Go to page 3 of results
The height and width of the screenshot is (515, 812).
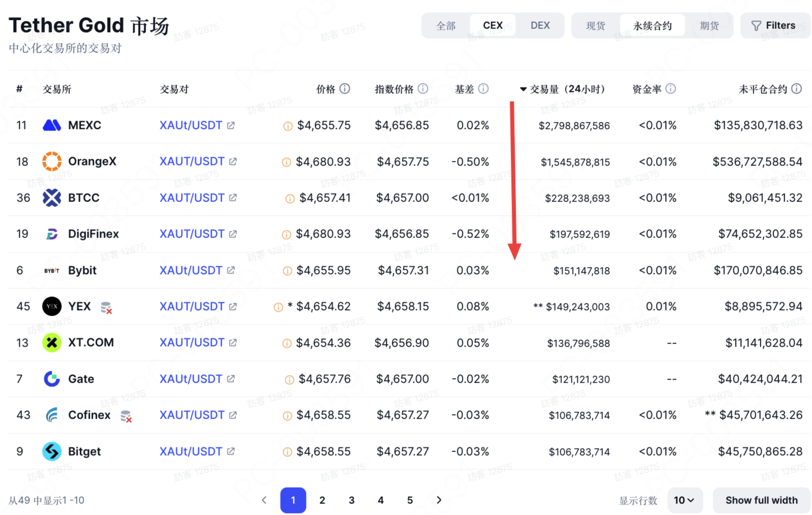(x=351, y=500)
